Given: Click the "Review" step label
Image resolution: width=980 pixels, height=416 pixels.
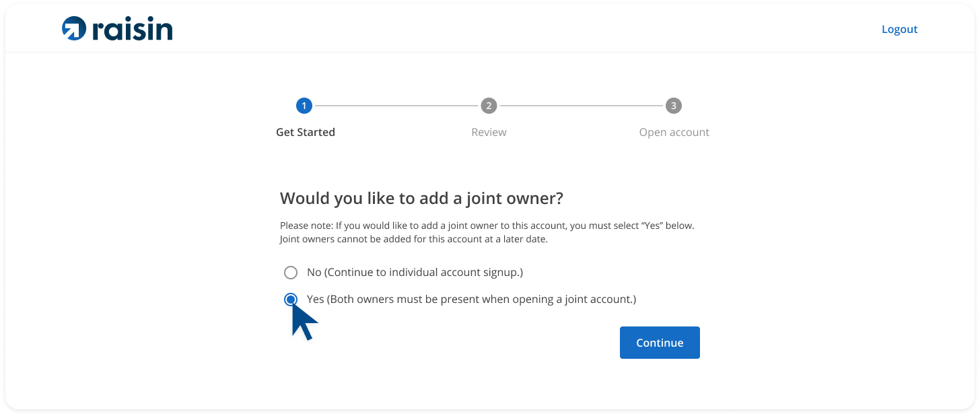Looking at the screenshot, I should (x=489, y=132).
